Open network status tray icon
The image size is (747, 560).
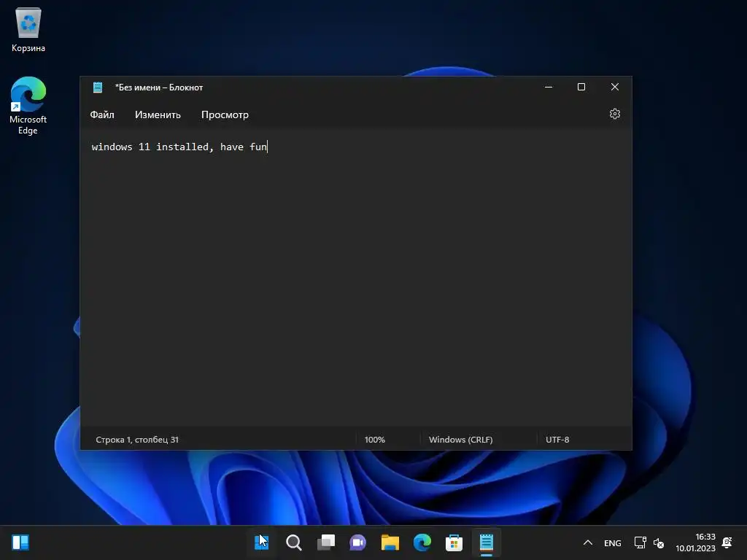(x=640, y=542)
